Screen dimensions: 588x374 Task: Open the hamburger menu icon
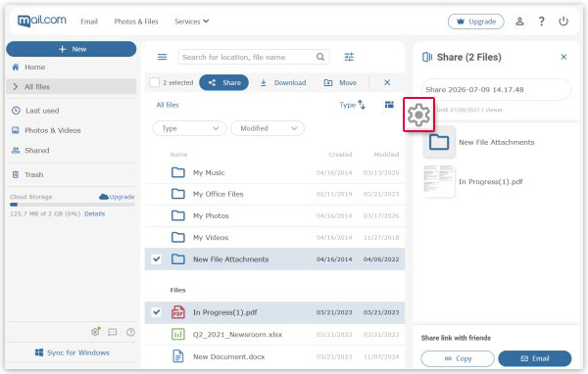tap(162, 57)
